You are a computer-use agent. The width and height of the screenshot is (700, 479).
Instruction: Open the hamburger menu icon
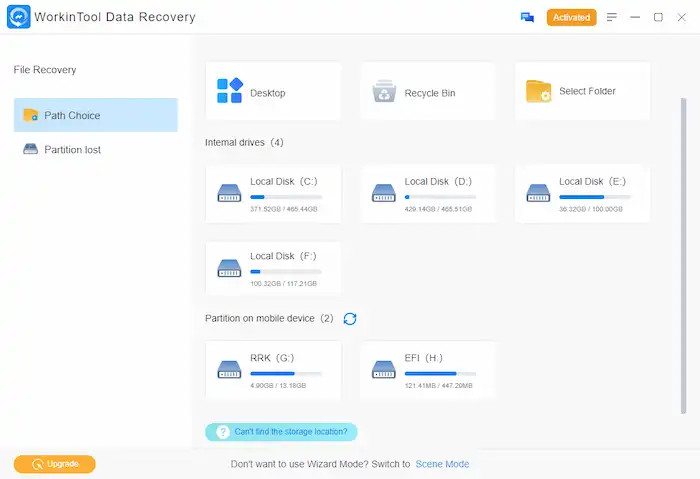click(x=612, y=17)
